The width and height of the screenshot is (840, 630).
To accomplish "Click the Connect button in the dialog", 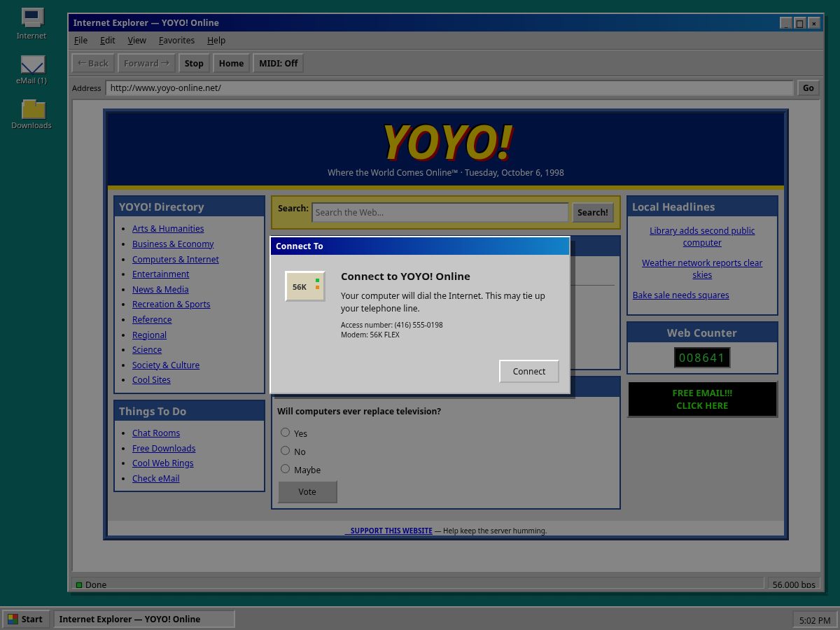I will (529, 371).
